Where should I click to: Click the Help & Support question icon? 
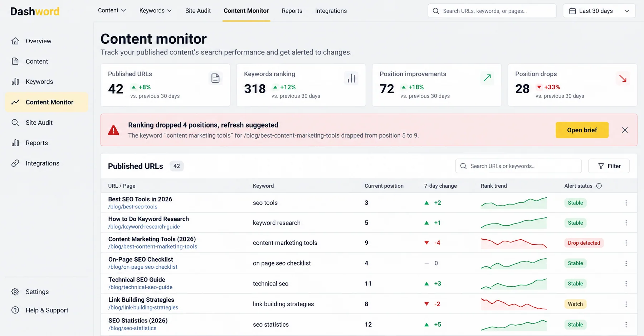pos(15,310)
